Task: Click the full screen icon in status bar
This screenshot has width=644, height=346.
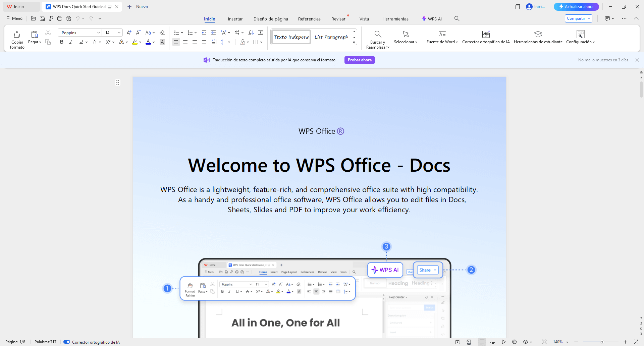Action: click(636, 342)
